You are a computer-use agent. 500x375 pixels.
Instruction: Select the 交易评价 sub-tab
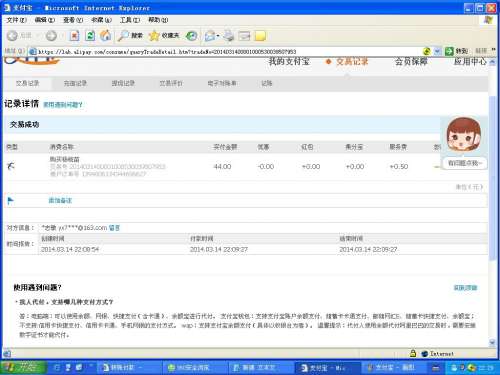click(x=171, y=83)
